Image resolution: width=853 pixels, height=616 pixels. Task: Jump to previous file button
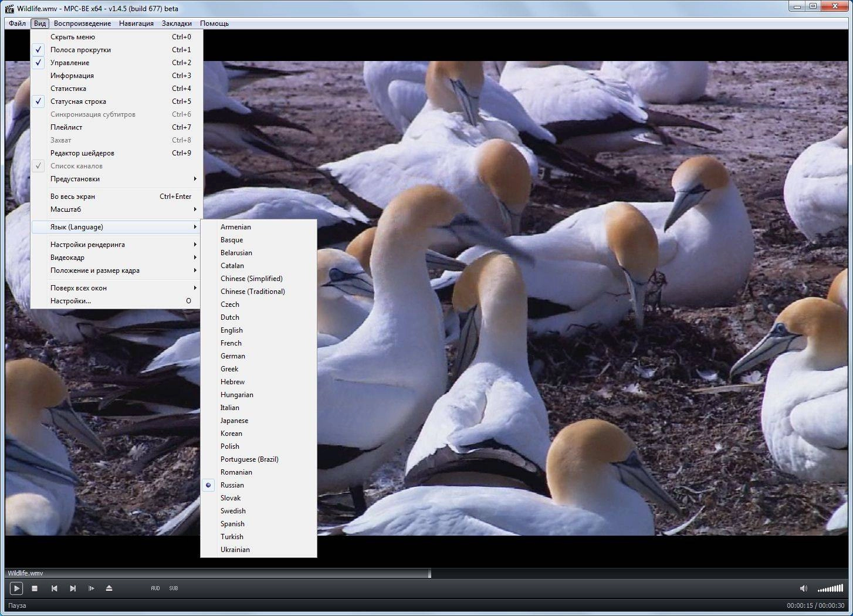pyautogui.click(x=54, y=588)
